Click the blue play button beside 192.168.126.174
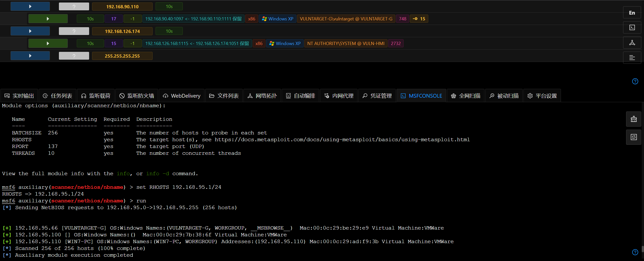 [30, 31]
